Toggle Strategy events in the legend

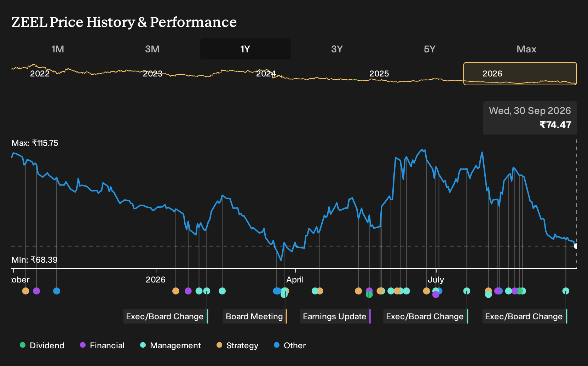point(237,345)
